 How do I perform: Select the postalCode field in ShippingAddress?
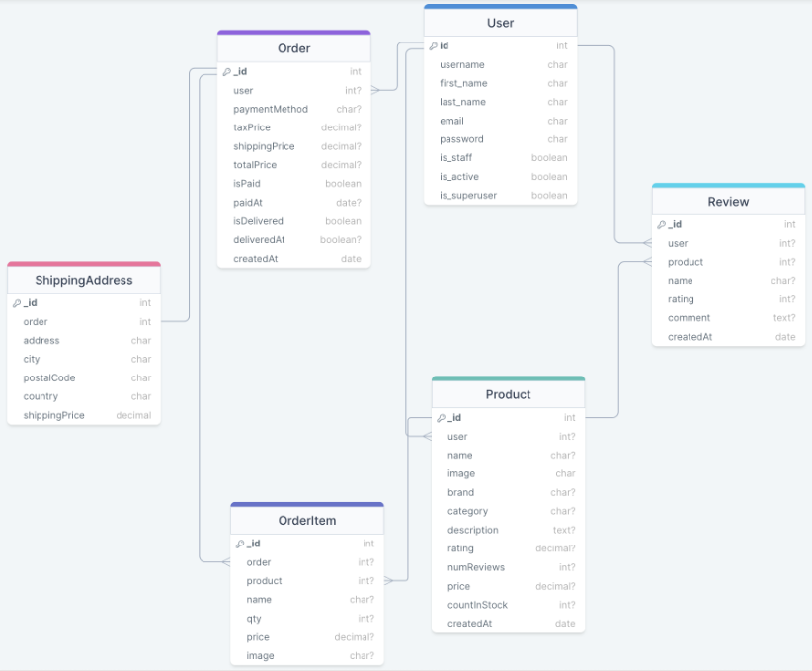point(84,377)
